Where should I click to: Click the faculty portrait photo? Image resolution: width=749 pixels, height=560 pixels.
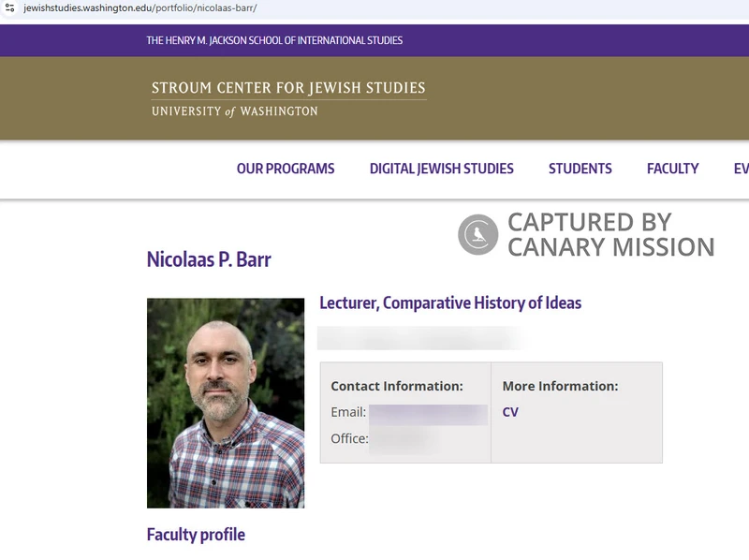tap(226, 403)
